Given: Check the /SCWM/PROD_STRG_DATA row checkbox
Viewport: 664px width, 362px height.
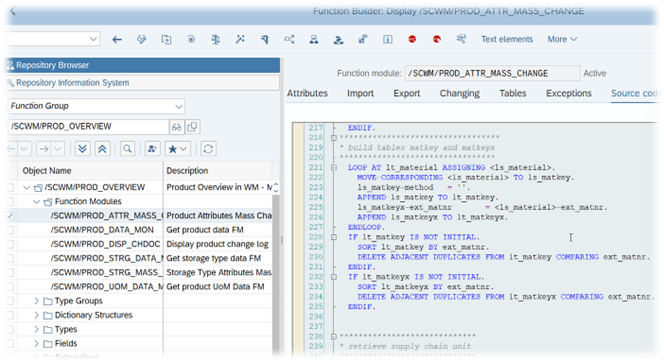Looking at the screenshot, I should coord(10,258).
